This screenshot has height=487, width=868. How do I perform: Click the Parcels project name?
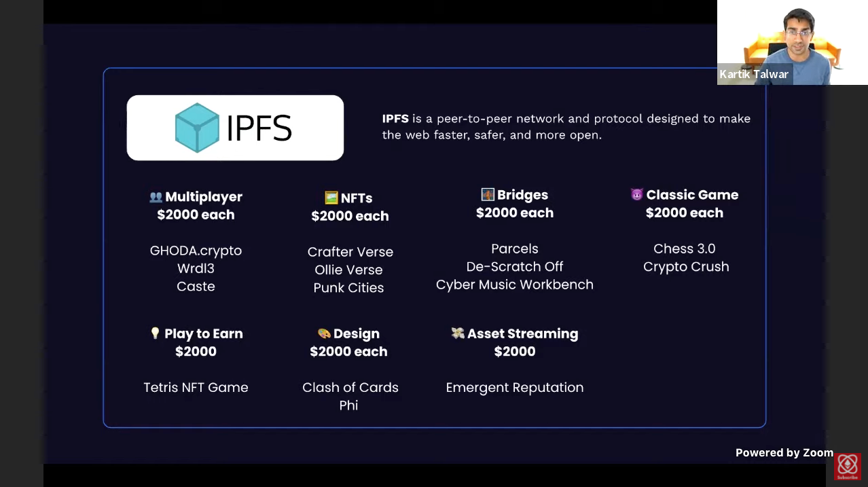(515, 249)
